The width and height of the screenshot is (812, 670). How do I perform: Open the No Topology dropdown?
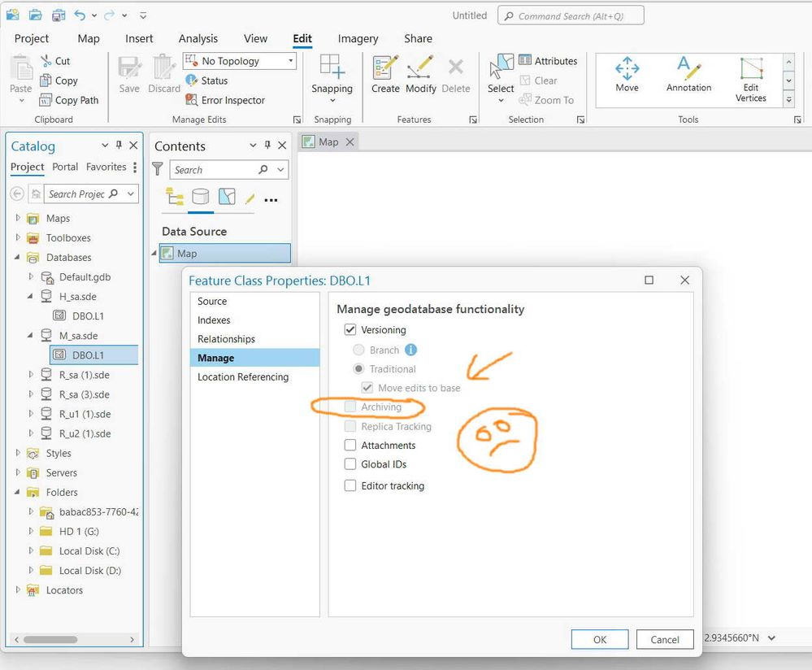(x=239, y=61)
